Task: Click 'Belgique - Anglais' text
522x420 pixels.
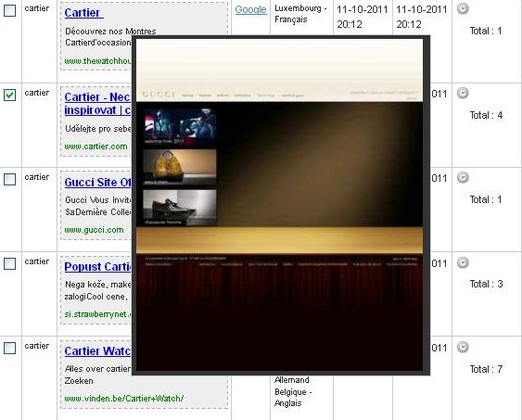Action: coord(293,398)
